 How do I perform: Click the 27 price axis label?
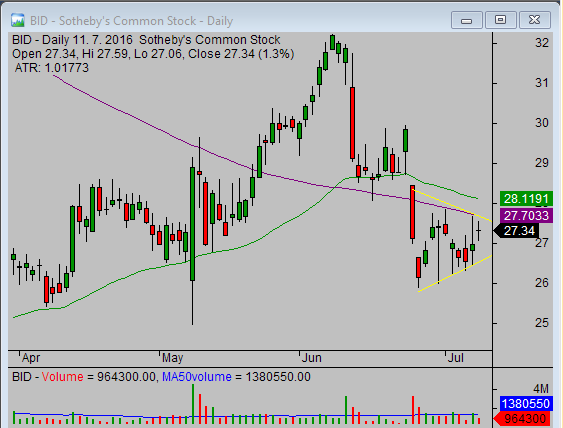click(542, 243)
